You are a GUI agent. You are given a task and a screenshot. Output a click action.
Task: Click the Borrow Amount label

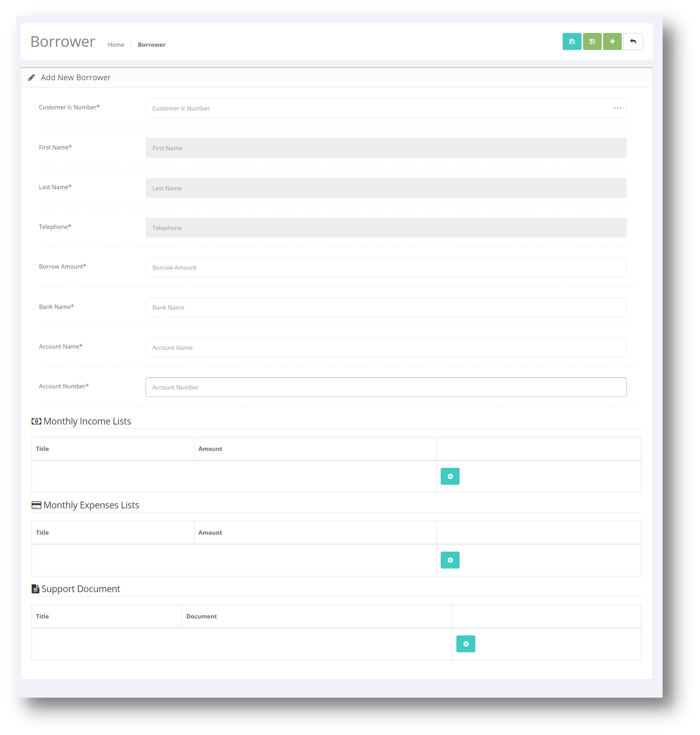[x=63, y=267]
